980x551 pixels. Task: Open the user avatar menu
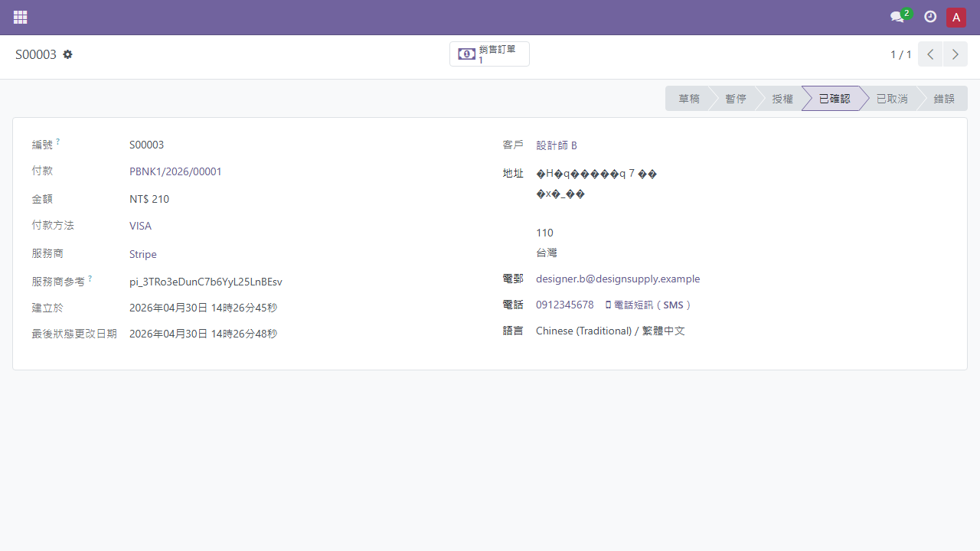(x=956, y=17)
